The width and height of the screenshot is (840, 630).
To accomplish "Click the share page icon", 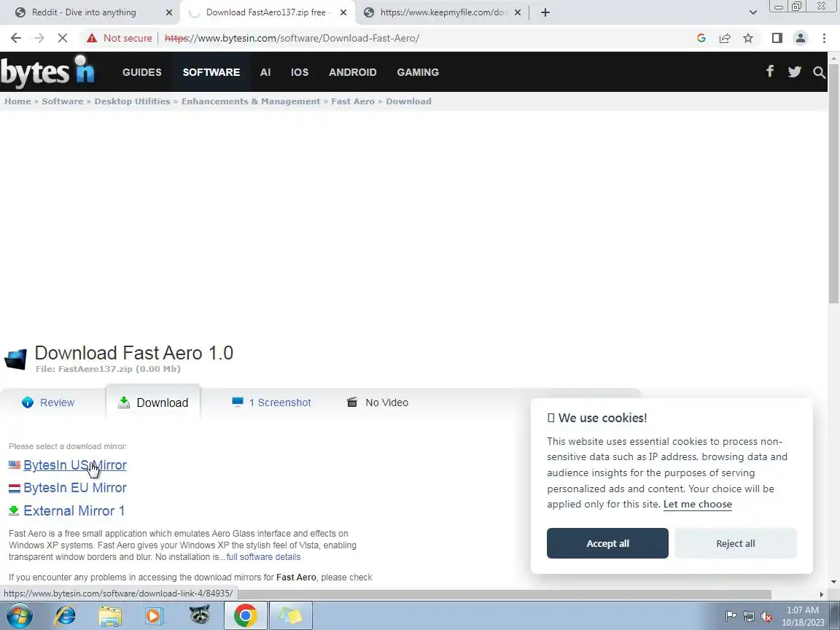I will 725,38.
